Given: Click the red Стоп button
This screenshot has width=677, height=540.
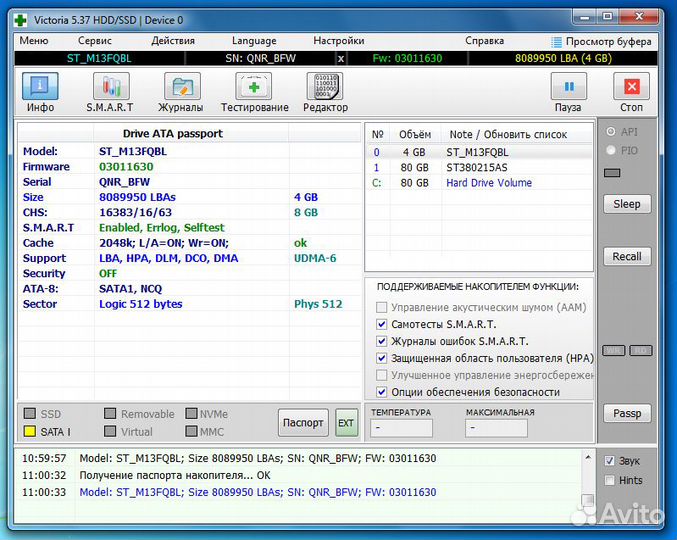Looking at the screenshot, I should (x=631, y=92).
